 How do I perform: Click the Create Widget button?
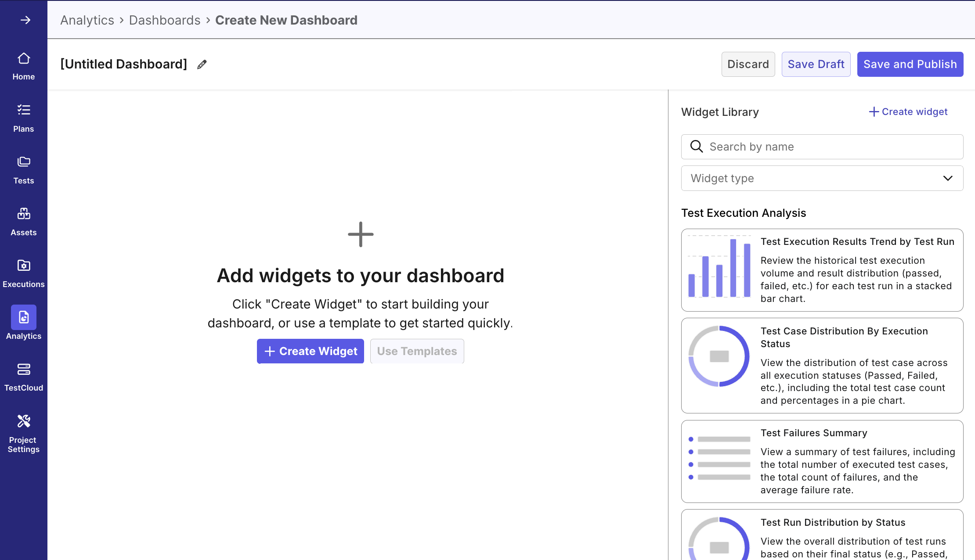pos(310,351)
